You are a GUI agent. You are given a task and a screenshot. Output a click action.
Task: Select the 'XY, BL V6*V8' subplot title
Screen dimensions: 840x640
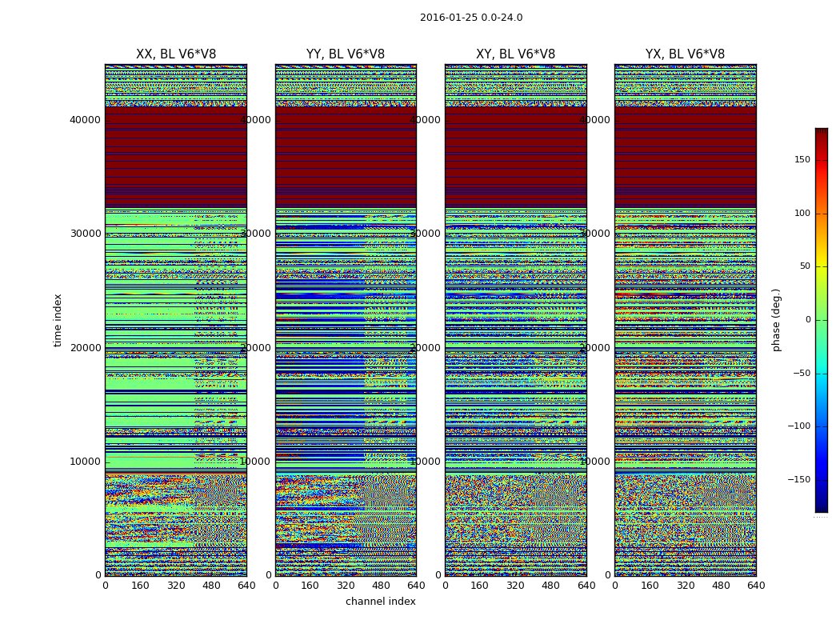(515, 54)
